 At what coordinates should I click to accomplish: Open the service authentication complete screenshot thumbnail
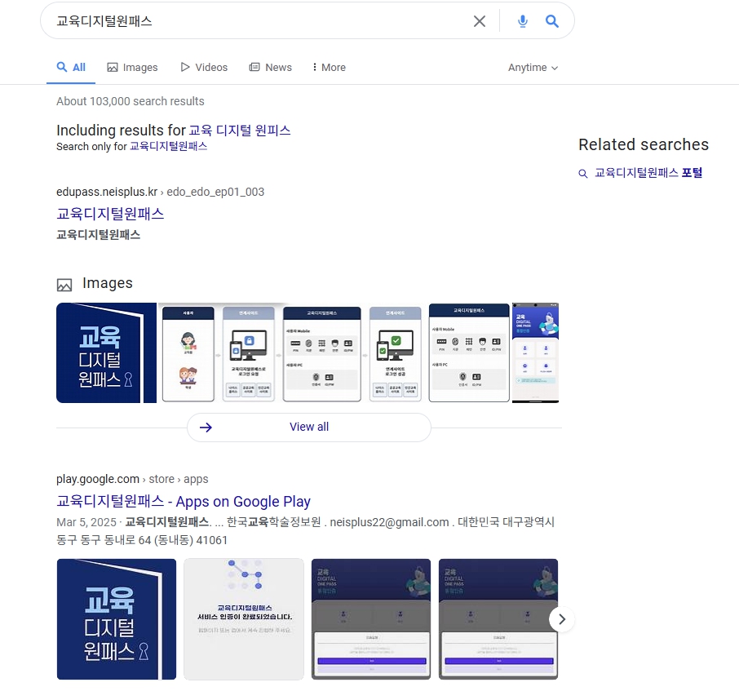click(x=244, y=619)
